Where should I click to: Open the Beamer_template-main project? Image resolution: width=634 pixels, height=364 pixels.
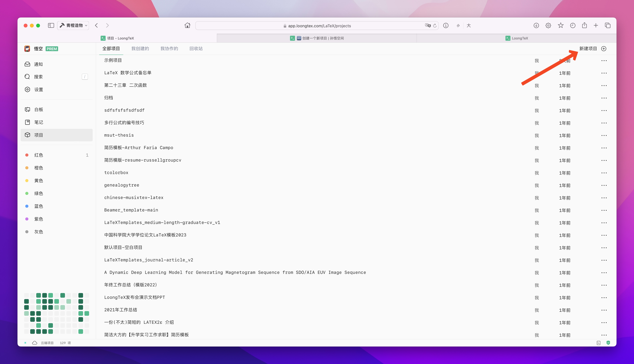point(131,210)
